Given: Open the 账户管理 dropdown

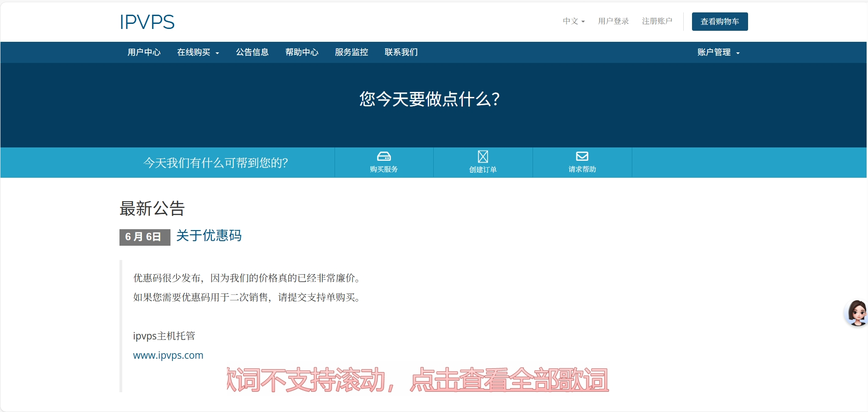Looking at the screenshot, I should [x=718, y=52].
